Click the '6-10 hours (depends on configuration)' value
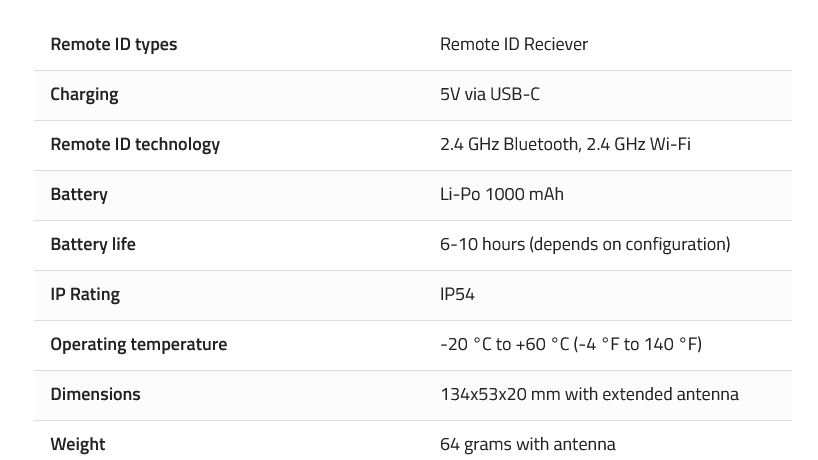 tap(585, 244)
